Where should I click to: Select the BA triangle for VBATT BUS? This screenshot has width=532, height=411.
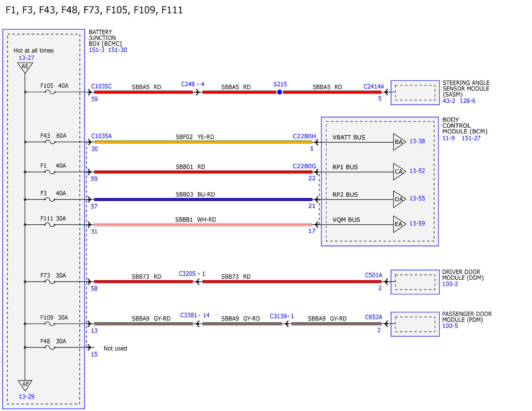pos(399,142)
